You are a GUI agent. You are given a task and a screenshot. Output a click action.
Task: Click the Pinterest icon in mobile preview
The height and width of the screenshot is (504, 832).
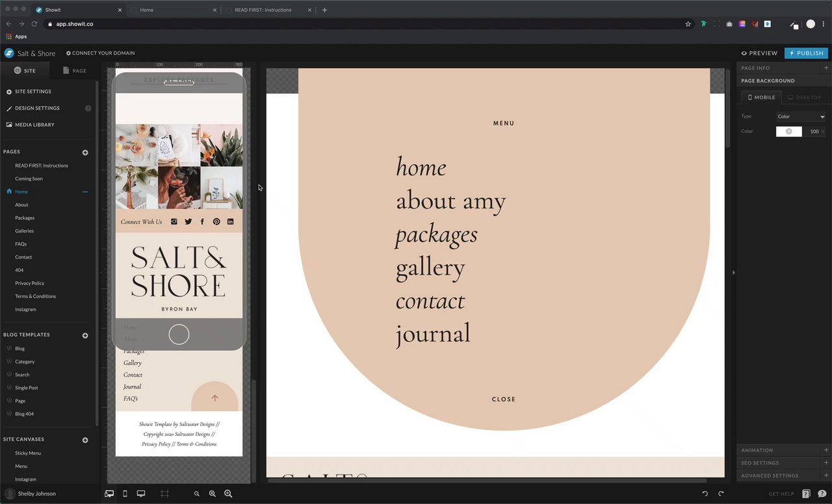pos(216,221)
